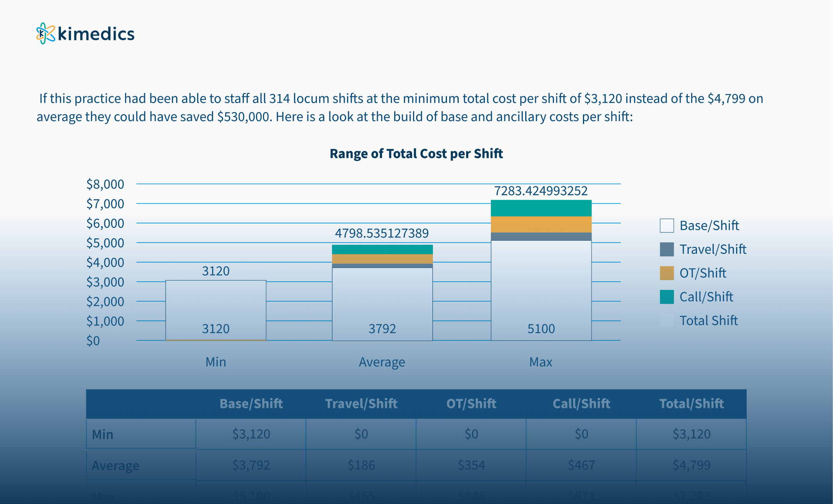Click the orange OT segment of the Max bar

pos(541,225)
